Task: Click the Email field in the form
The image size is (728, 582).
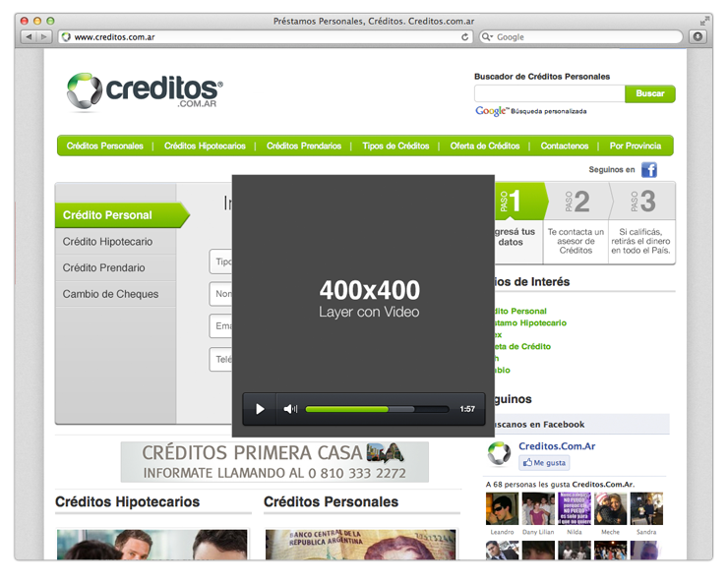Action: pyautogui.click(x=220, y=326)
